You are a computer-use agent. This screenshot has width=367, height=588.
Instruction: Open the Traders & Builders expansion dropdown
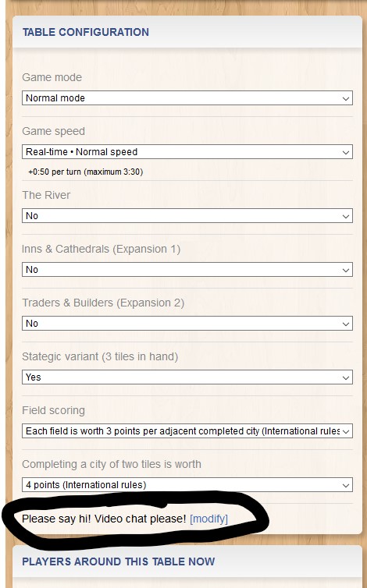point(187,324)
